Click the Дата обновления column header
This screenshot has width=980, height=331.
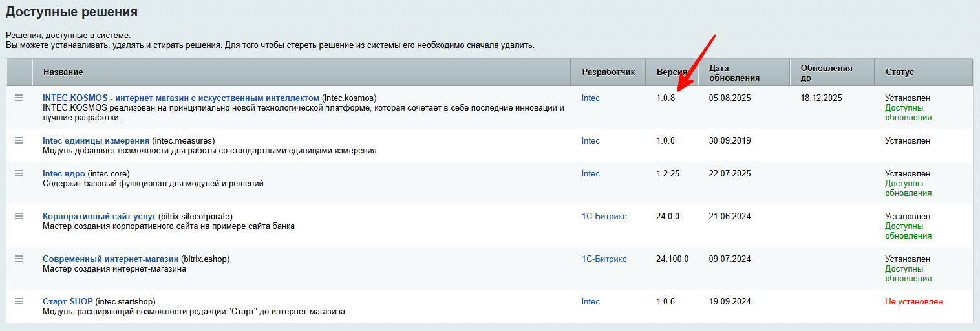coord(744,72)
